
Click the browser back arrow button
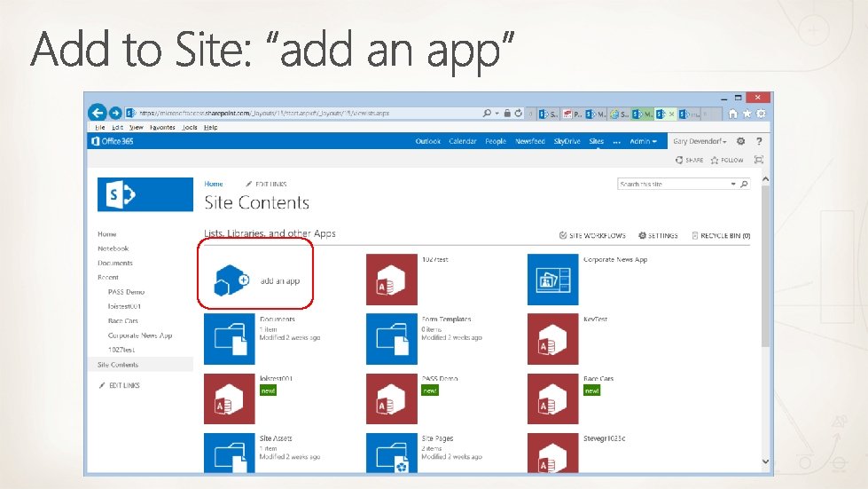point(98,113)
